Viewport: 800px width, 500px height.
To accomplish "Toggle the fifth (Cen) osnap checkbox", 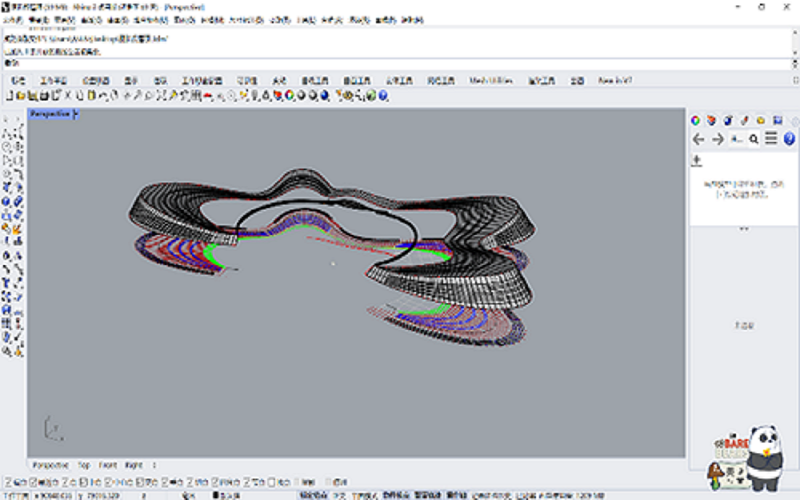I will (108, 482).
